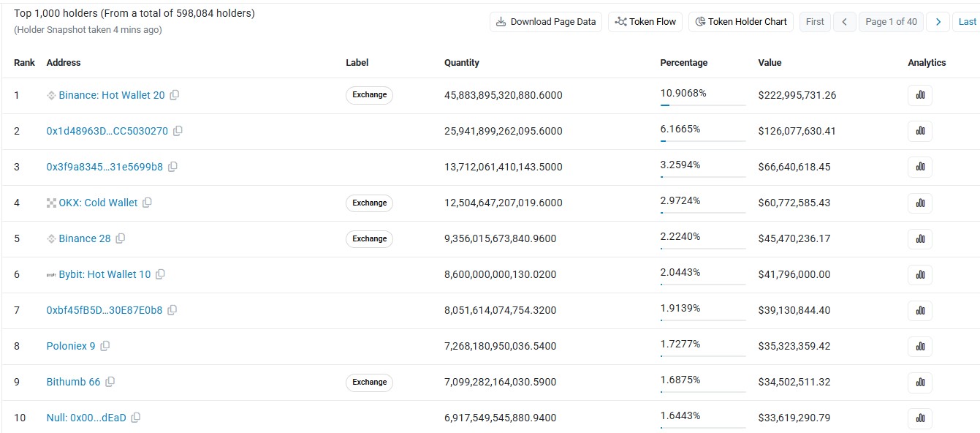Select the value $222,995,731.26

pos(797,95)
